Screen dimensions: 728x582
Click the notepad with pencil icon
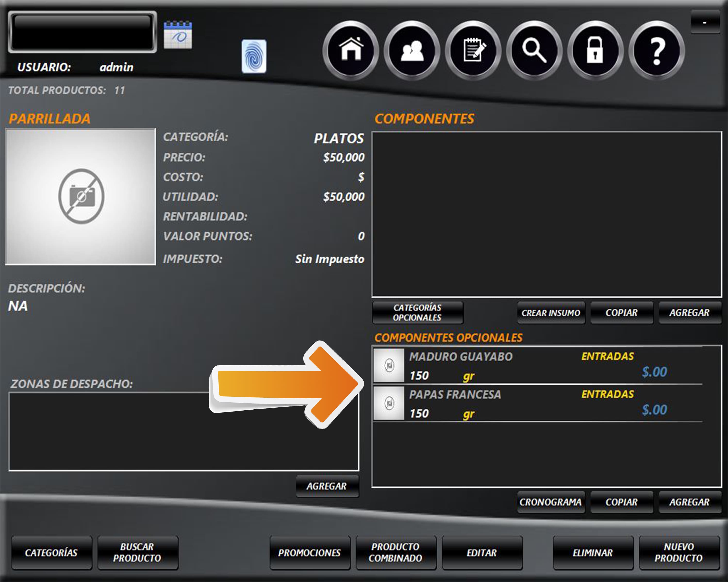[473, 50]
